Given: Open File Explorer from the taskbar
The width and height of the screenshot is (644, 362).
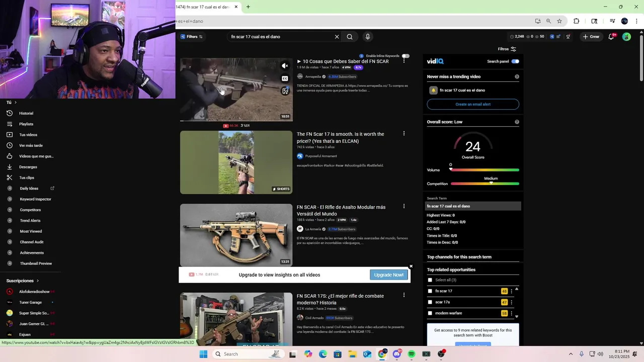Looking at the screenshot, I should click(352, 354).
